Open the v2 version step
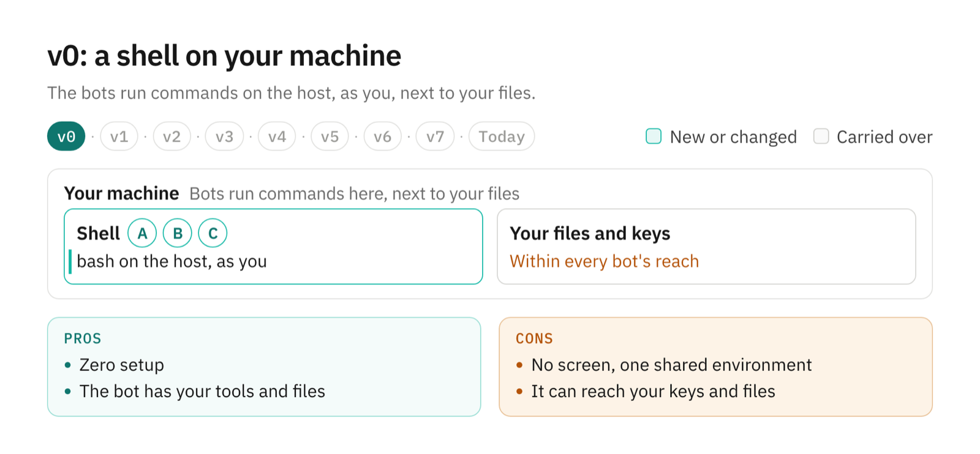This screenshot has width=980, height=454. tap(171, 136)
